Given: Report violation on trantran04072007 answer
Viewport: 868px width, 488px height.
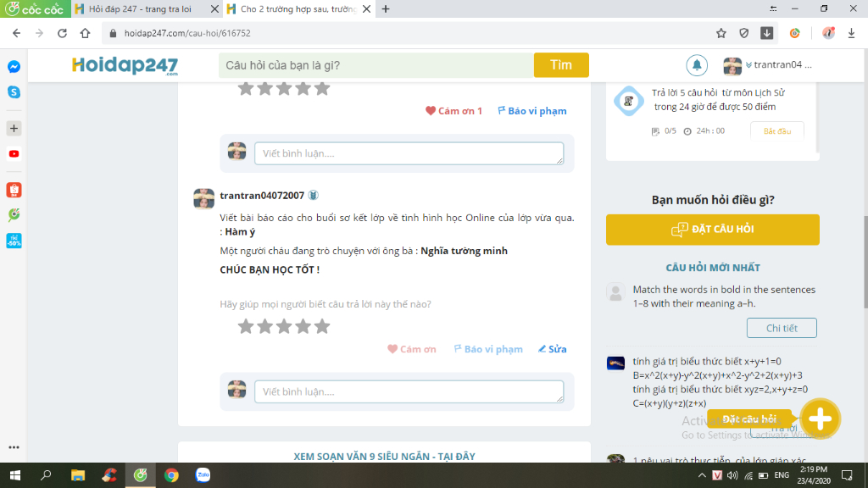Looking at the screenshot, I should coord(487,349).
